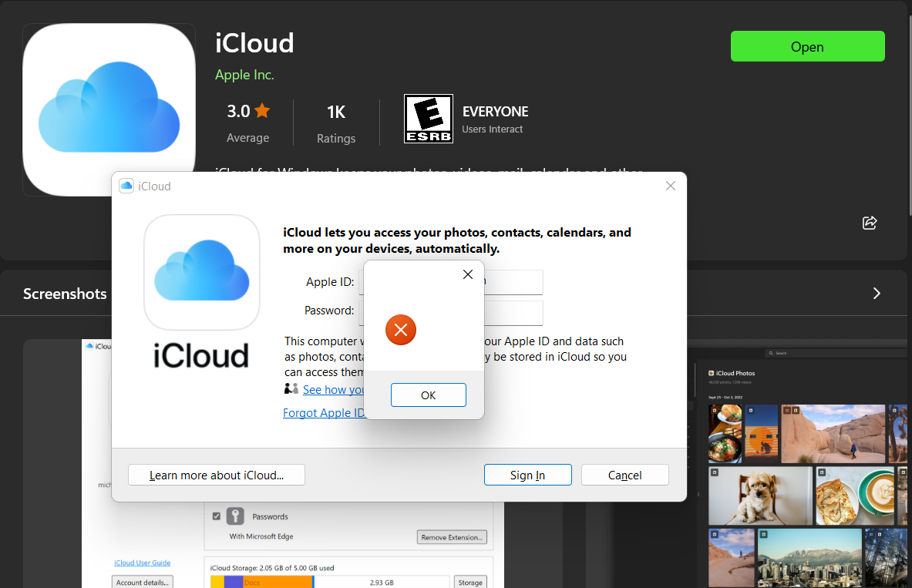Image resolution: width=912 pixels, height=588 pixels.
Task: Click the food bowls photo thumbnail
Action: coord(725,434)
